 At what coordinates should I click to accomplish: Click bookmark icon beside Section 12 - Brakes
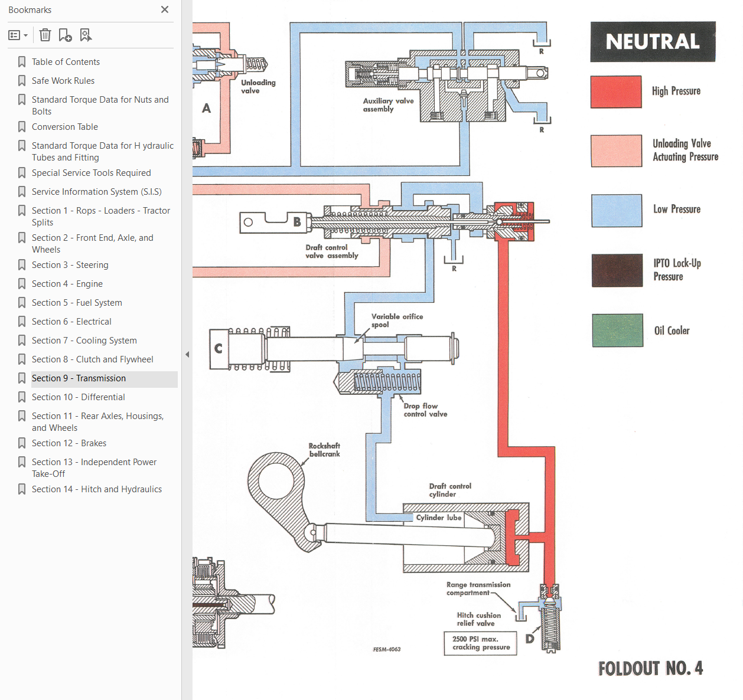22,443
